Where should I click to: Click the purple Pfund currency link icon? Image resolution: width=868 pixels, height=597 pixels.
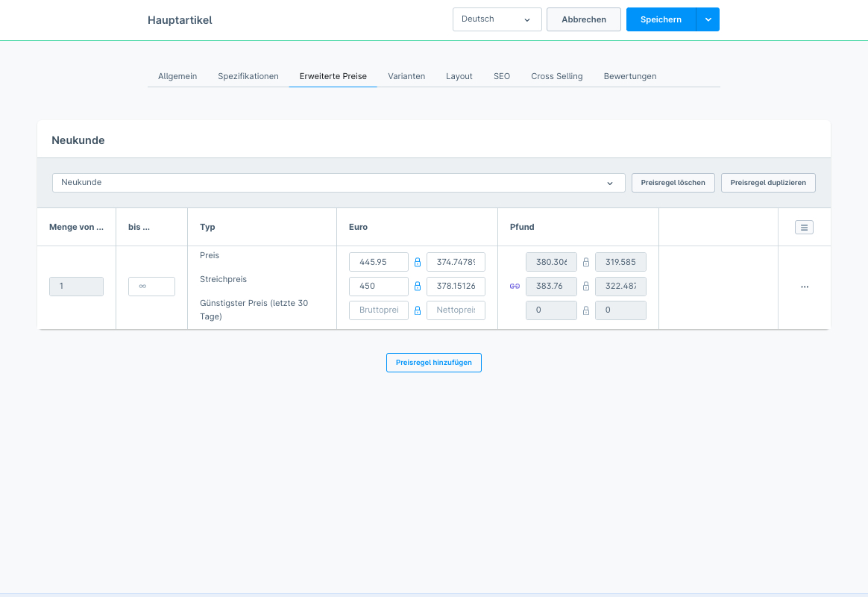[514, 287]
